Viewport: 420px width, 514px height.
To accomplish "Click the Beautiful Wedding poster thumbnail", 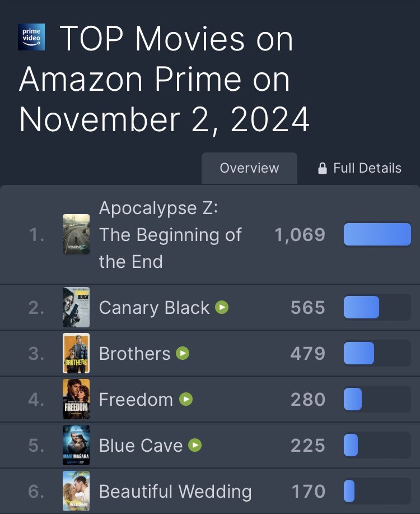I will (x=76, y=491).
